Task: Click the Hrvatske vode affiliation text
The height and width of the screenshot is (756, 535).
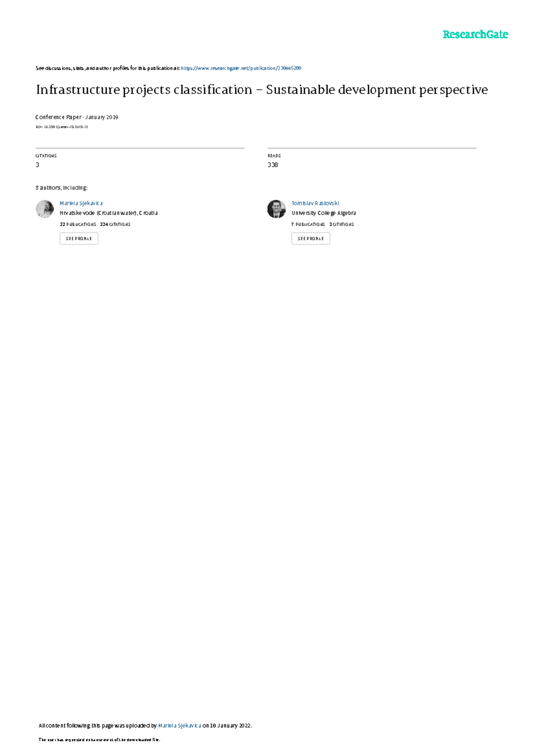Action: (109, 213)
